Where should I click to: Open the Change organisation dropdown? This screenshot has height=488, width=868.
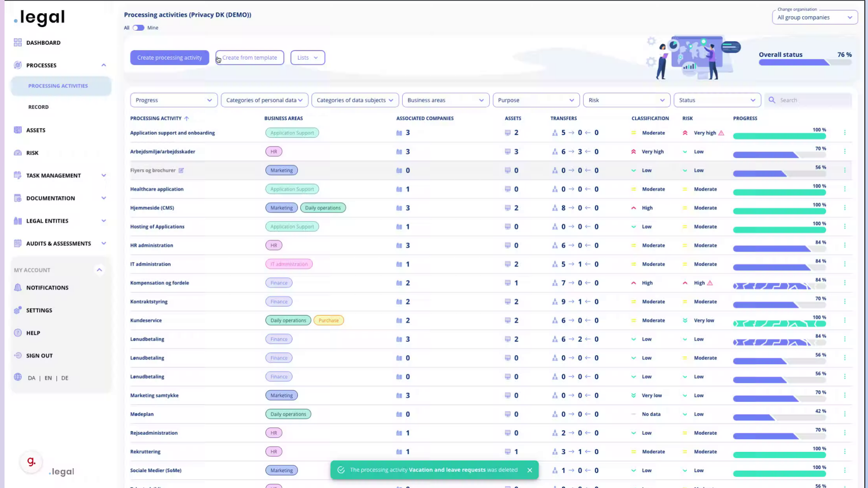815,17
